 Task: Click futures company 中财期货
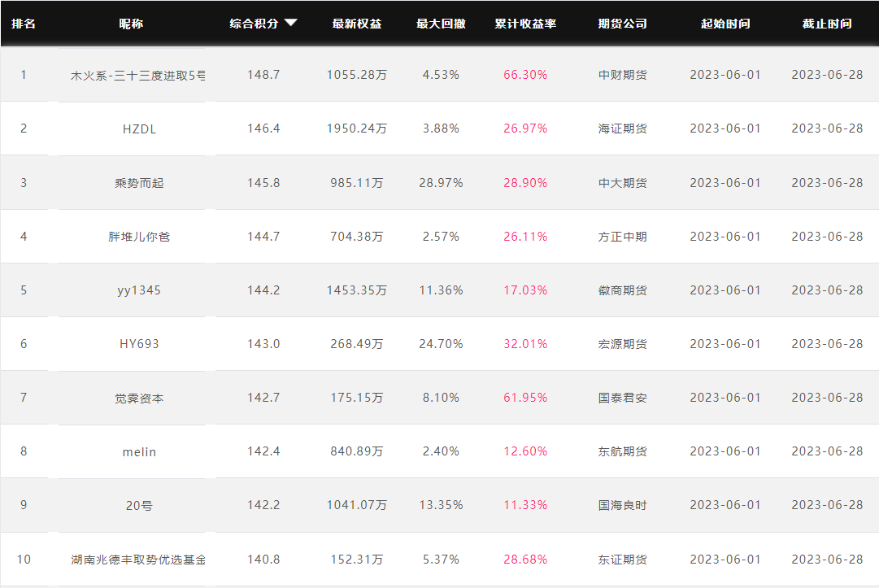point(623,75)
